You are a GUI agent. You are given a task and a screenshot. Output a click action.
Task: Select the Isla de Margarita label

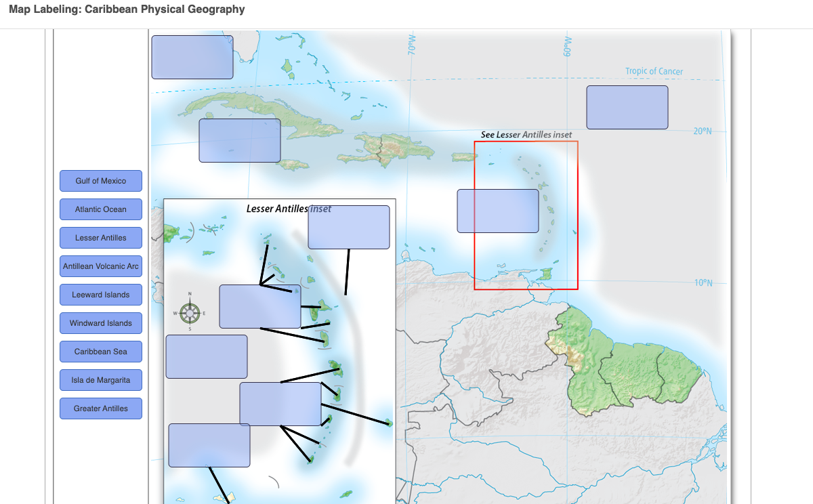coord(100,380)
